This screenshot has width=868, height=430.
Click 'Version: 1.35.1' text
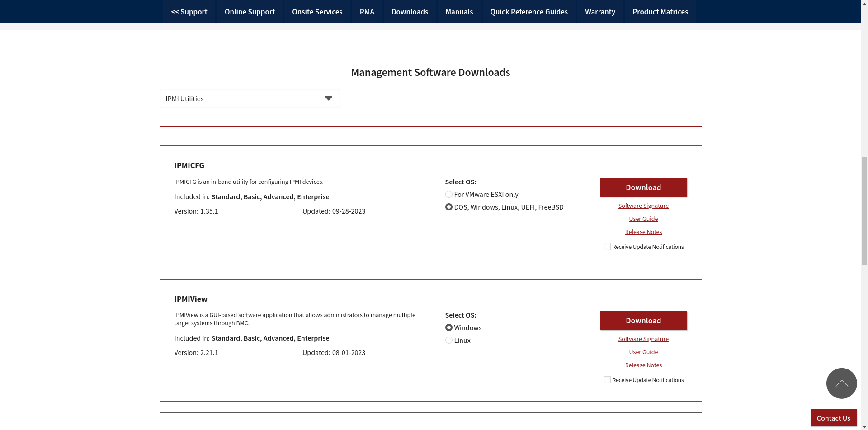196,211
